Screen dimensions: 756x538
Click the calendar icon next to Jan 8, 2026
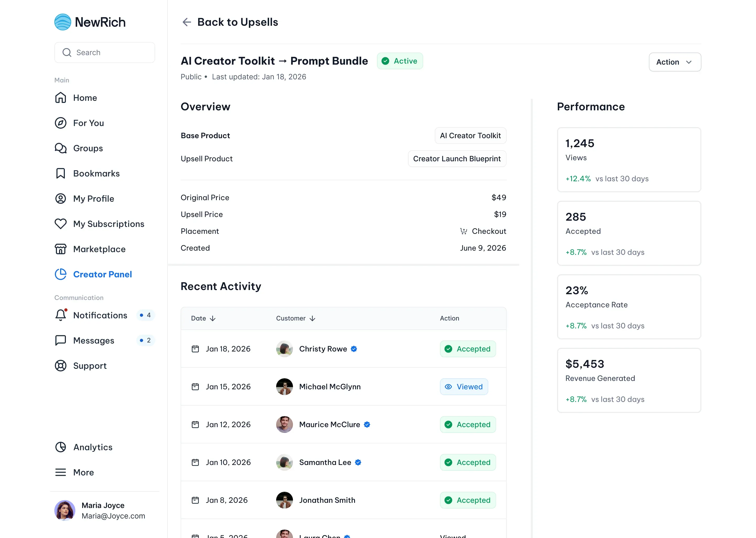195,500
